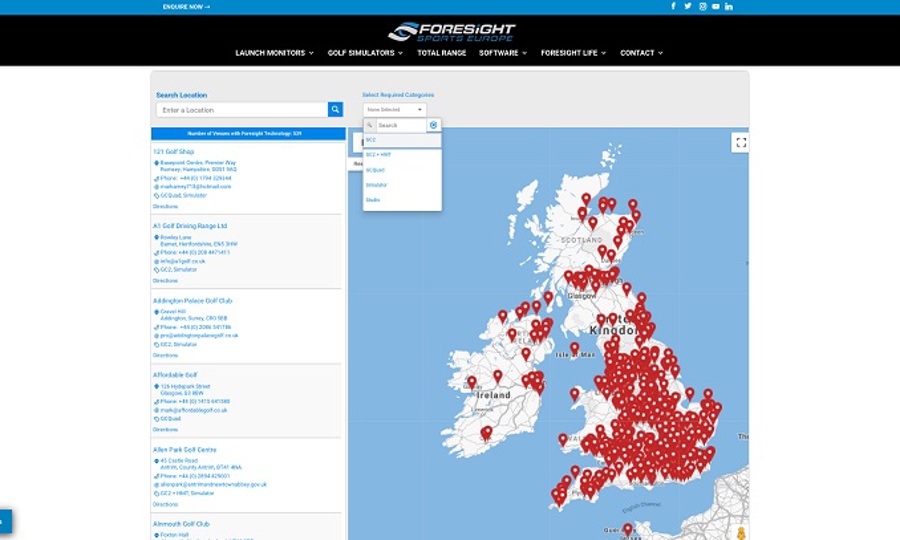Screen dimensions: 900x540
Task: Click the Enter a Location search field
Action: click(242, 110)
